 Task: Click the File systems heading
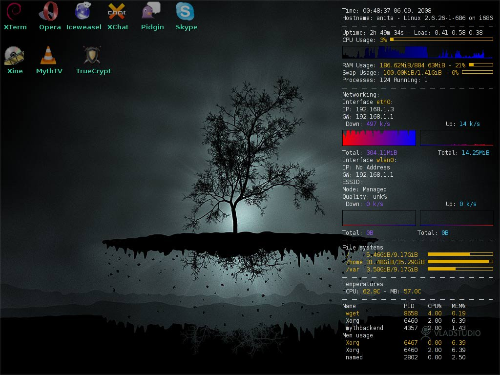(x=363, y=247)
